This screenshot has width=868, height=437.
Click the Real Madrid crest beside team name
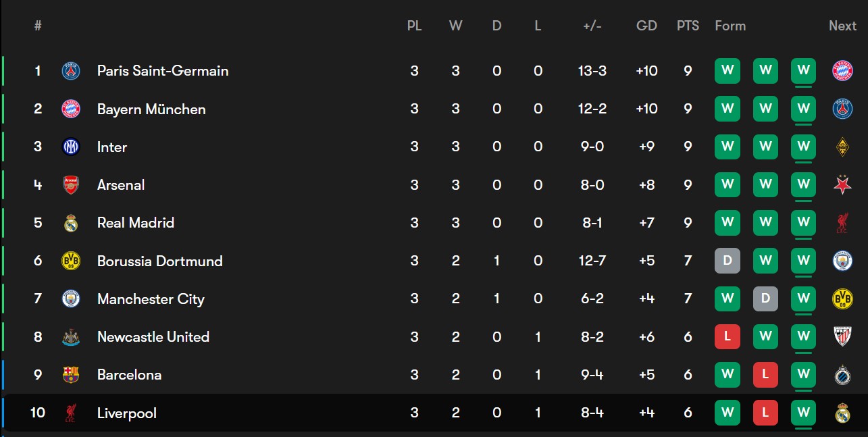point(71,223)
